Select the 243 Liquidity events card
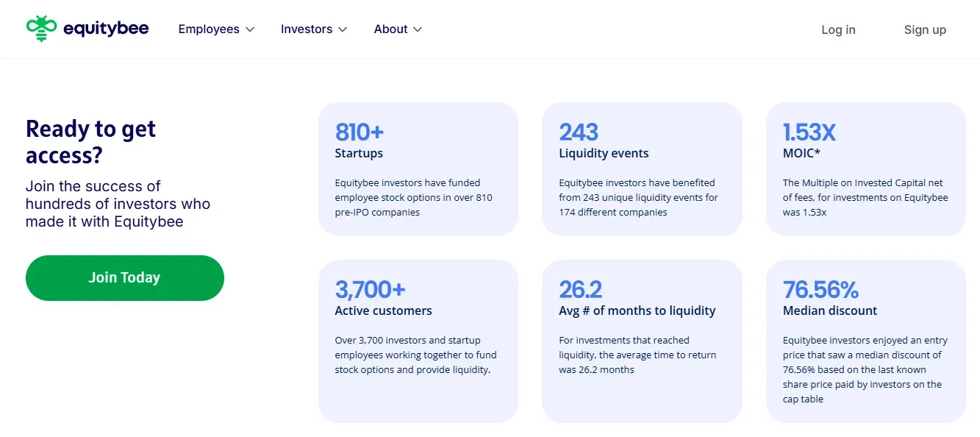This screenshot has height=437, width=980. (642, 169)
